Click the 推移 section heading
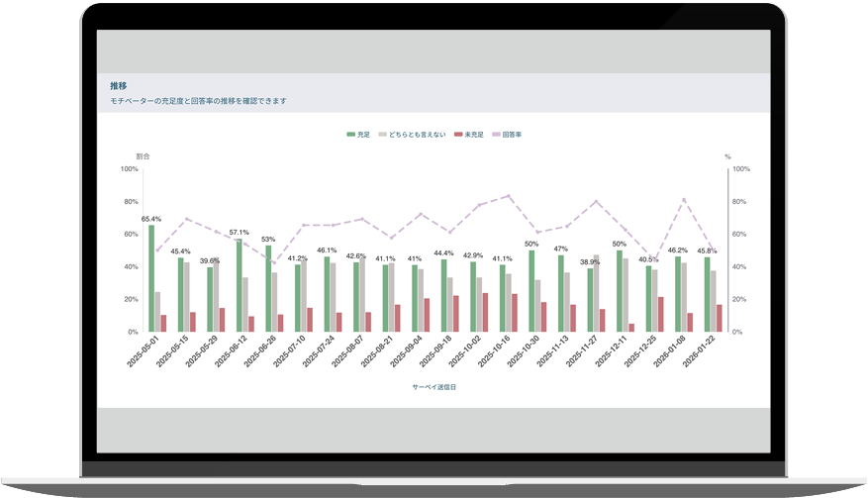 [119, 86]
